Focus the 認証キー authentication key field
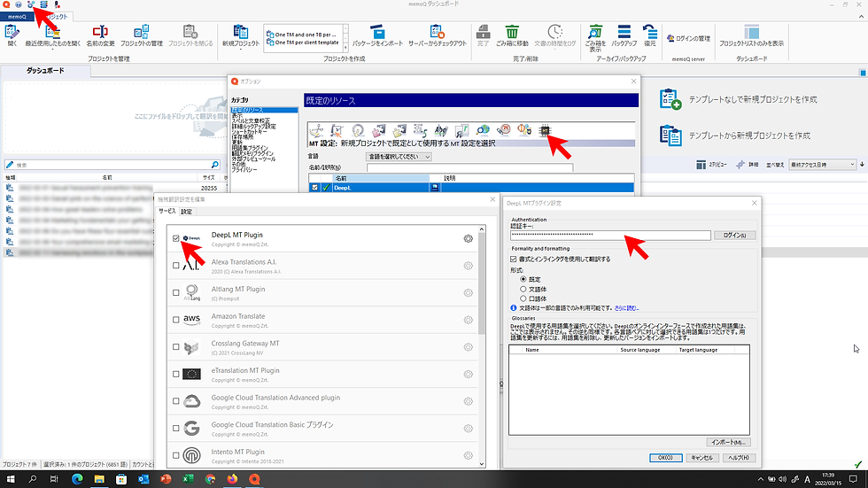 click(610, 236)
